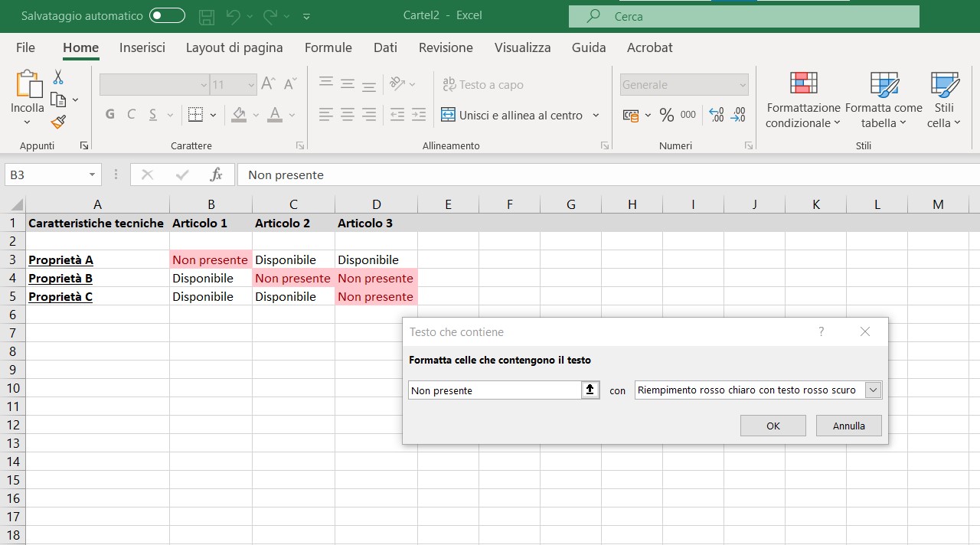This screenshot has width=980, height=545.
Task: Click the percent style icon
Action: (666, 116)
